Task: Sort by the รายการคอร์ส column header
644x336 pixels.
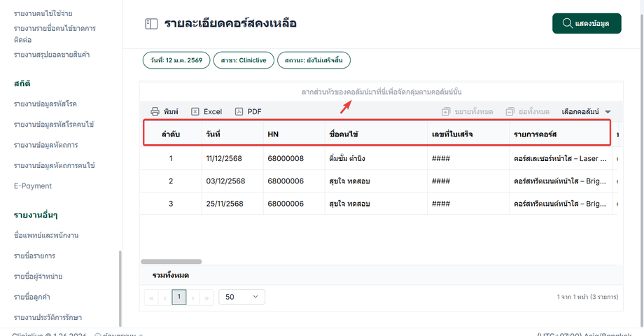Action: (560, 134)
